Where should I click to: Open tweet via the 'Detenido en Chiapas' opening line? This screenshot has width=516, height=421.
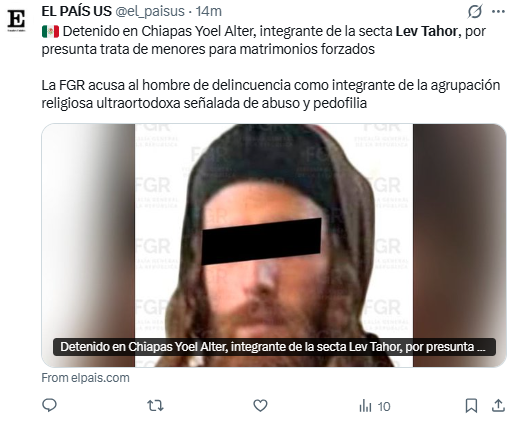tap(264, 40)
